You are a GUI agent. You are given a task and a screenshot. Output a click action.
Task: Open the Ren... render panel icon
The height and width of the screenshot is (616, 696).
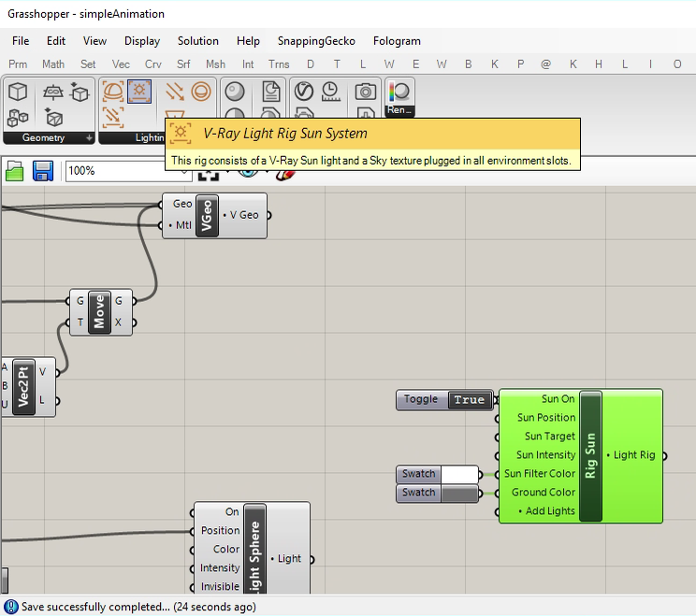pos(400,97)
